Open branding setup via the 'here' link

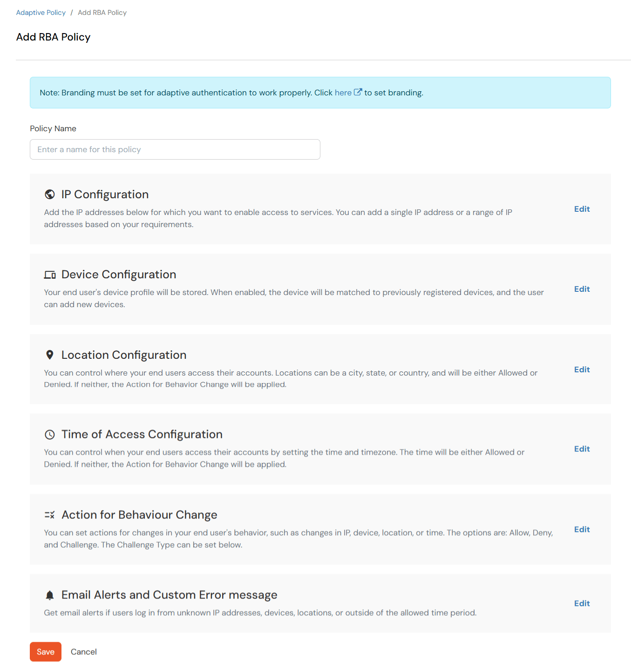click(342, 92)
